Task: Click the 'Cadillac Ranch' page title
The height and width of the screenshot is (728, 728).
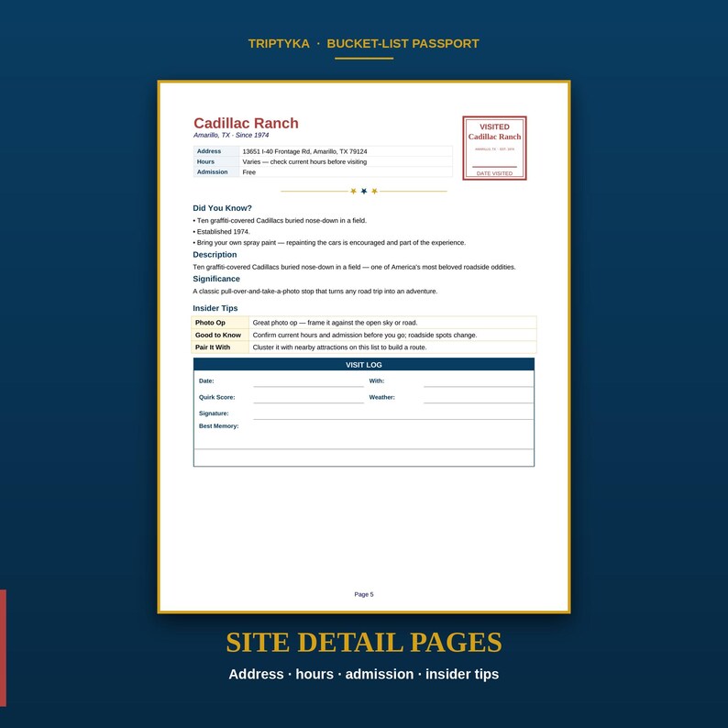Action: [246, 123]
